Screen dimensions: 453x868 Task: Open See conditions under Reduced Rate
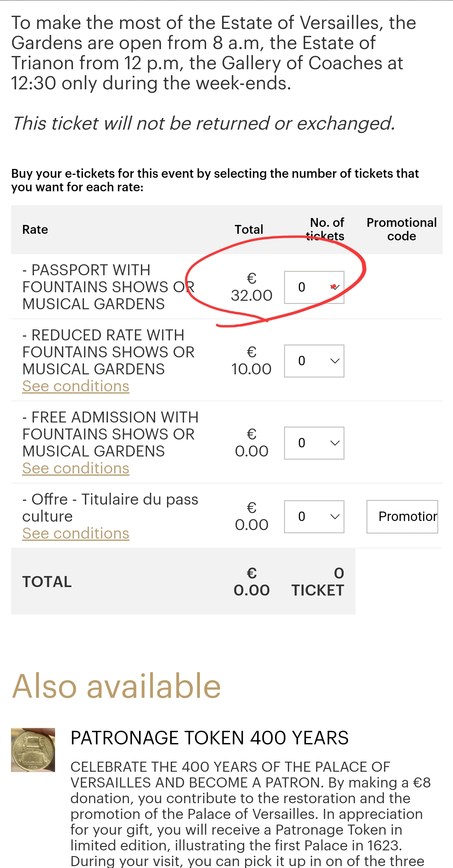tap(75, 386)
